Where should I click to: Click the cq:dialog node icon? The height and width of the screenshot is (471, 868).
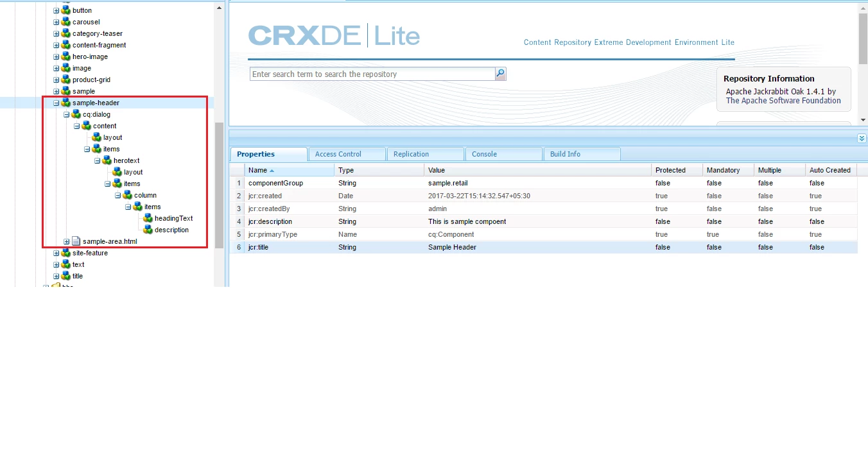[76, 114]
